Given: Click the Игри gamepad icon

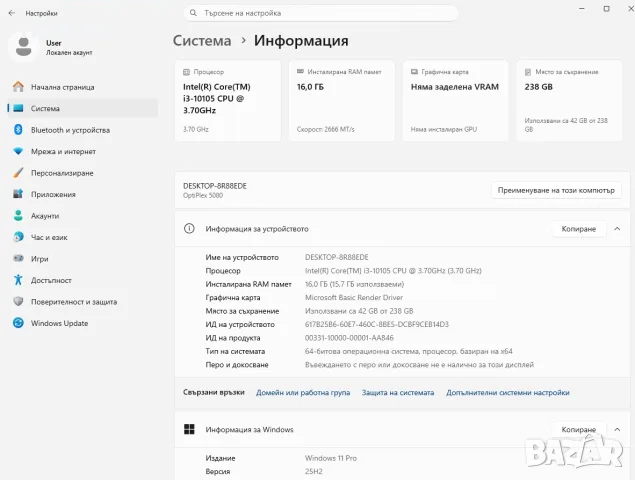Looking at the screenshot, I should coord(18,258).
